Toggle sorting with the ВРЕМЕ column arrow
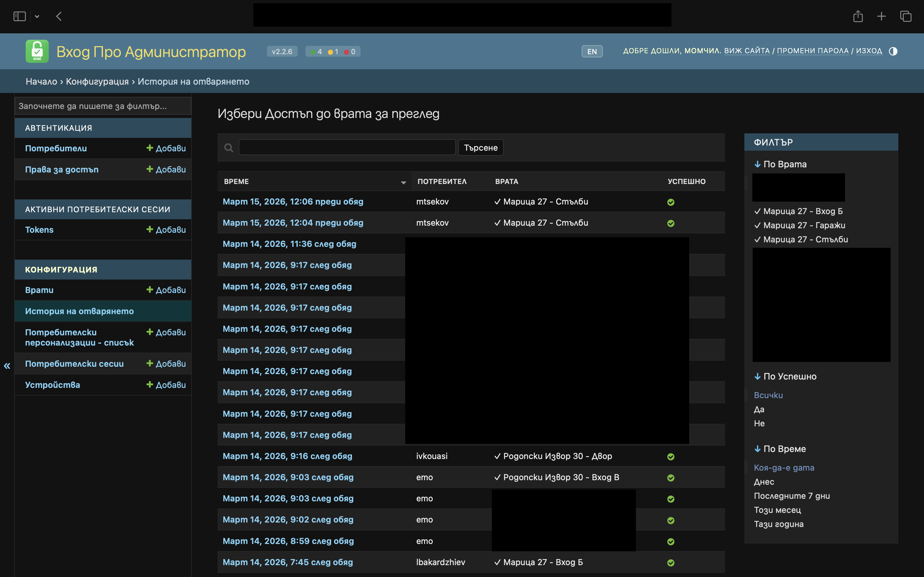Viewport: 924px width, 577px height. pyautogui.click(x=404, y=182)
